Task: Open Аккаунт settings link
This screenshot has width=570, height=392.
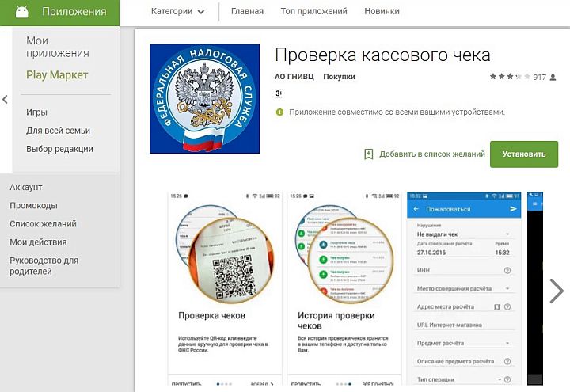Action: (26, 187)
